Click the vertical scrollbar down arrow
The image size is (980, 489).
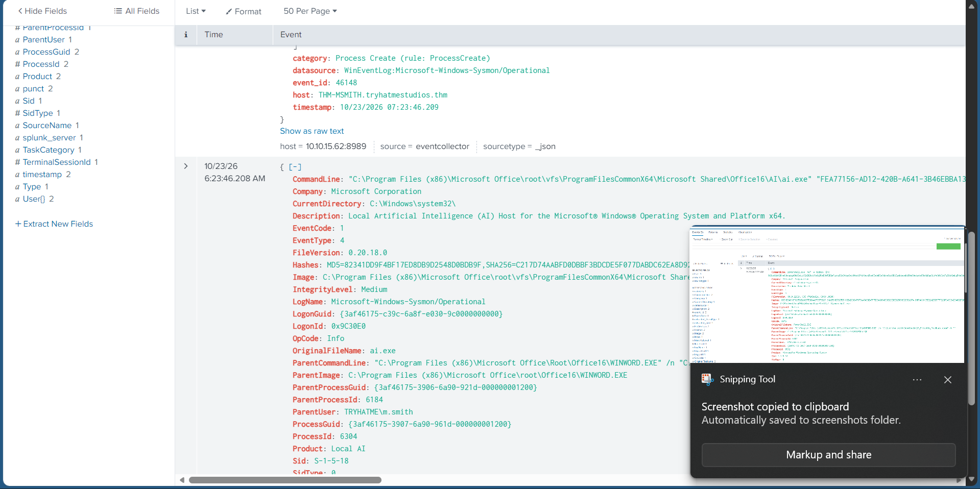[971, 480]
